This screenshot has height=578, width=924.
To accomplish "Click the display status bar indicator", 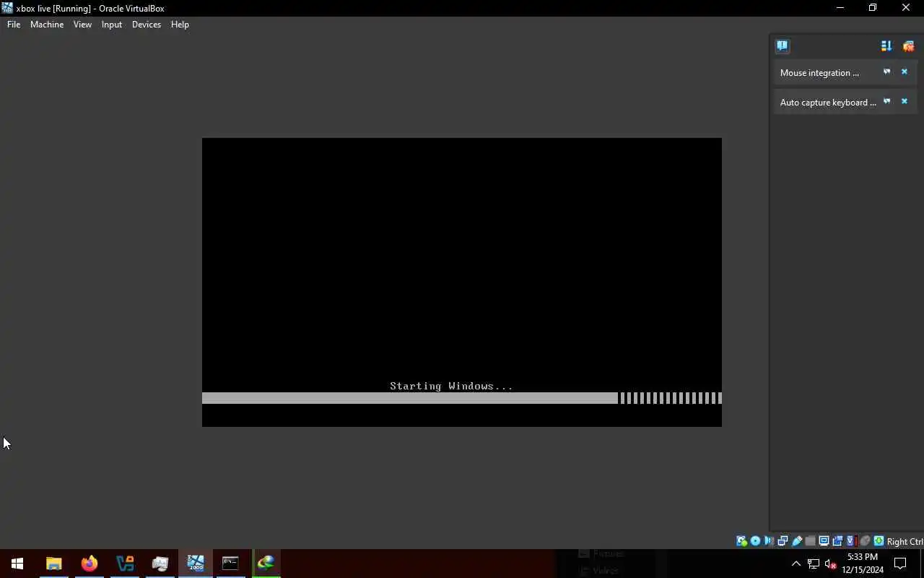I will (x=824, y=541).
